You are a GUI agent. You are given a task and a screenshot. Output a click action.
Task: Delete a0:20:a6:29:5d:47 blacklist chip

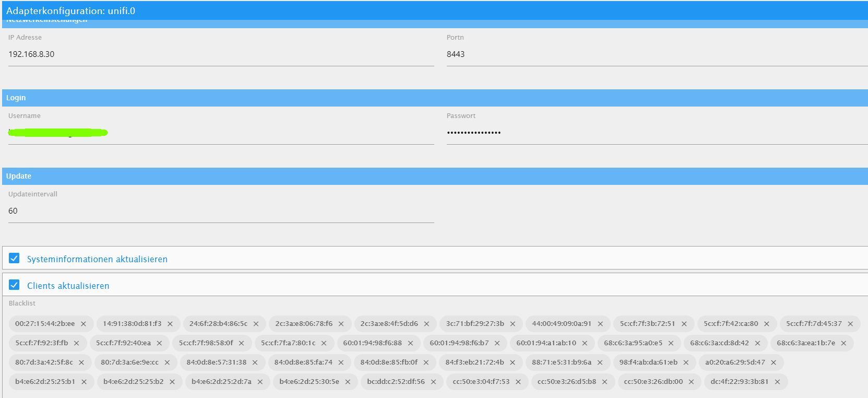click(x=774, y=362)
